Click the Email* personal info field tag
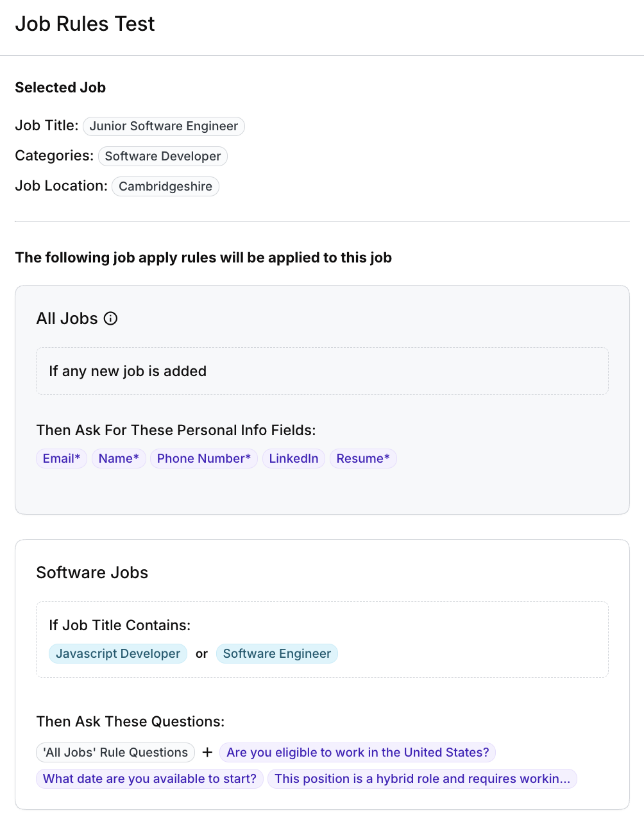Viewport: 644px width, 833px height. pos(62,459)
